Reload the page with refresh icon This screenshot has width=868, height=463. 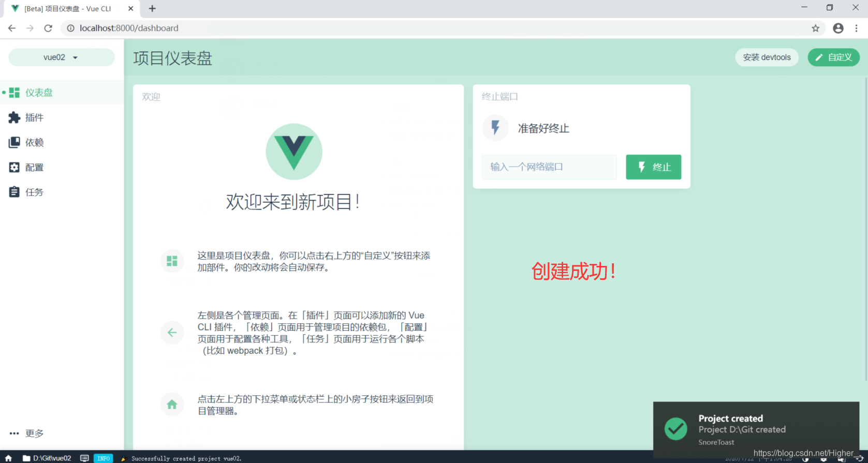tap(48, 28)
